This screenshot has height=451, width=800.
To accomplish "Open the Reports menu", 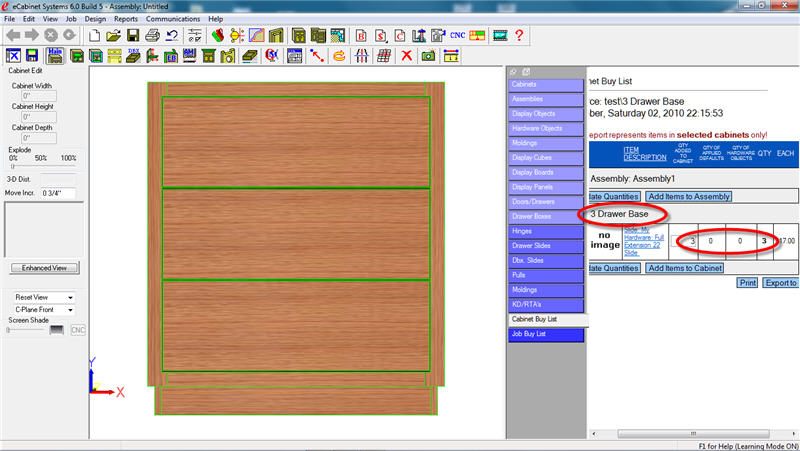I will point(126,19).
